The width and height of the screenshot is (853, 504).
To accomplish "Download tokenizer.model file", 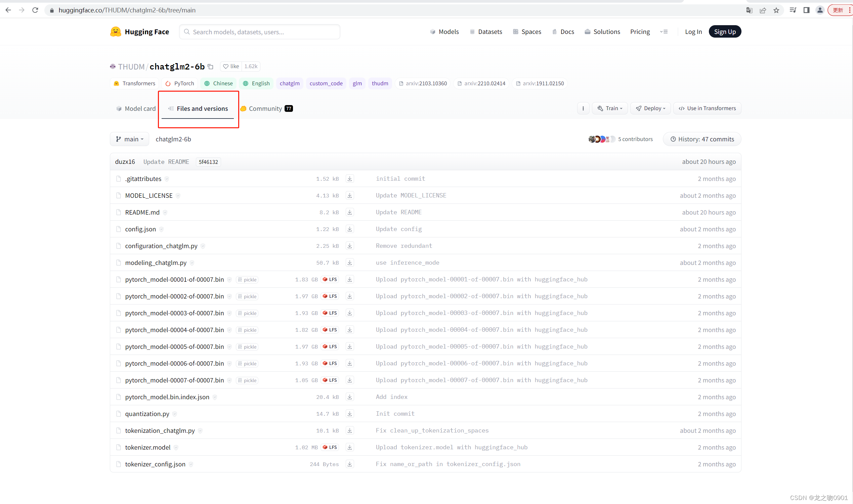I will 349,447.
